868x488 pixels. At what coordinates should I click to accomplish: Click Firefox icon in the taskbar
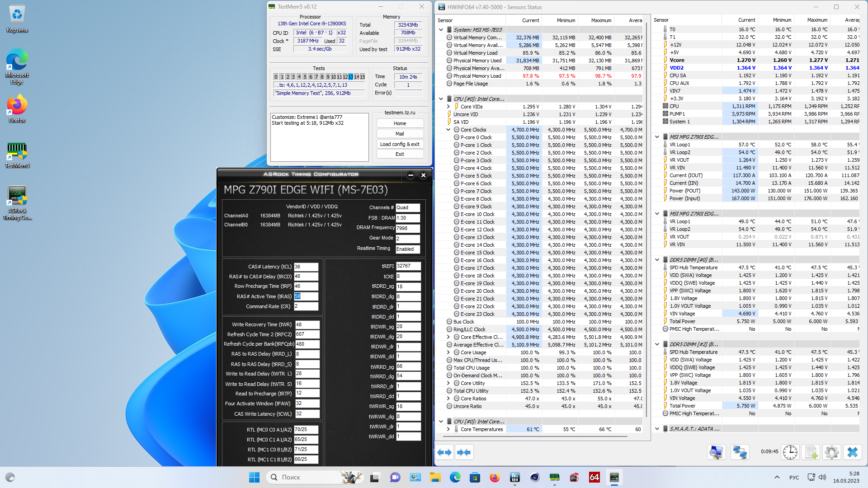point(495,477)
